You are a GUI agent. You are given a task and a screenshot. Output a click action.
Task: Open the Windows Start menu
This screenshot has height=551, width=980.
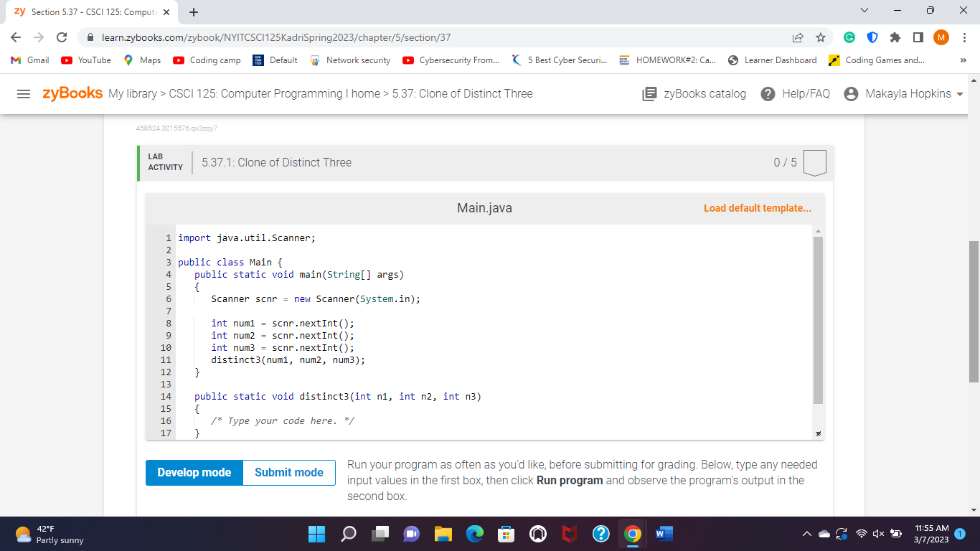pyautogui.click(x=316, y=534)
